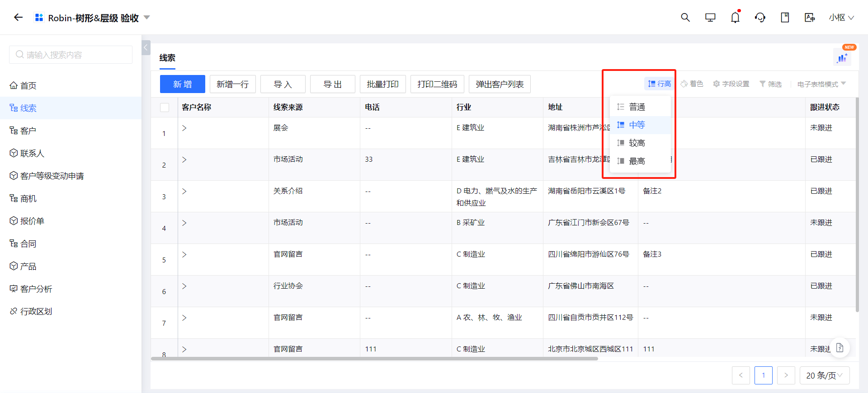868x393 pixels.
Task: Open the app grid icon beside Robin title
Action: [x=39, y=18]
